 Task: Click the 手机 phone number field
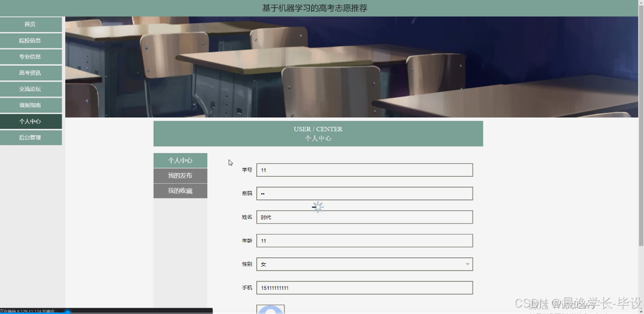point(364,287)
